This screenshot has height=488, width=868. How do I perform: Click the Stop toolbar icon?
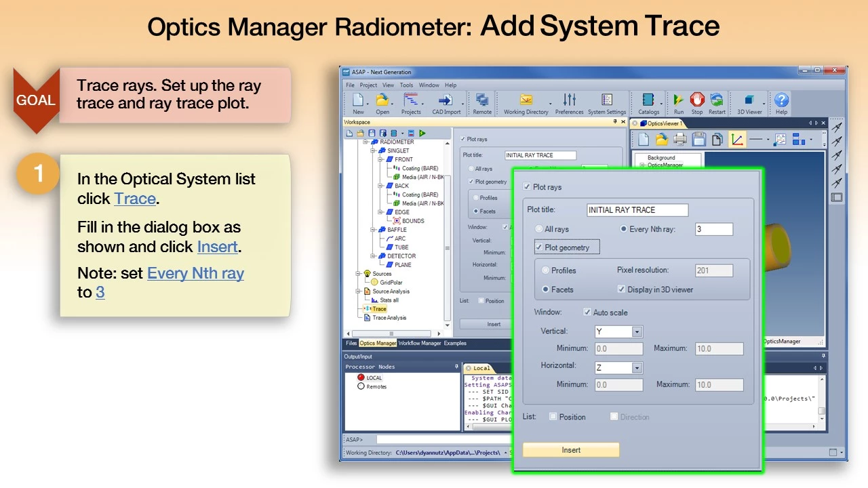point(696,102)
